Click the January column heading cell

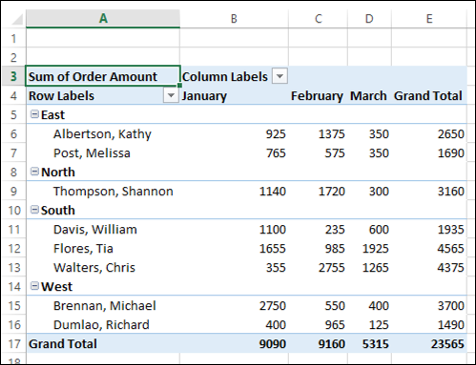coord(234,96)
